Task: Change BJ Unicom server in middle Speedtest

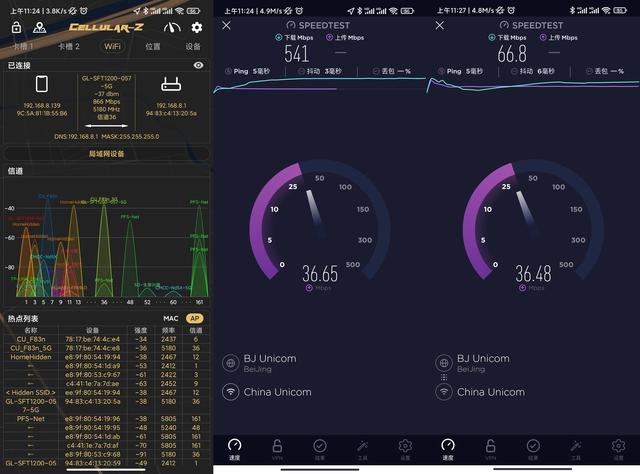Action: pyautogui.click(x=270, y=363)
